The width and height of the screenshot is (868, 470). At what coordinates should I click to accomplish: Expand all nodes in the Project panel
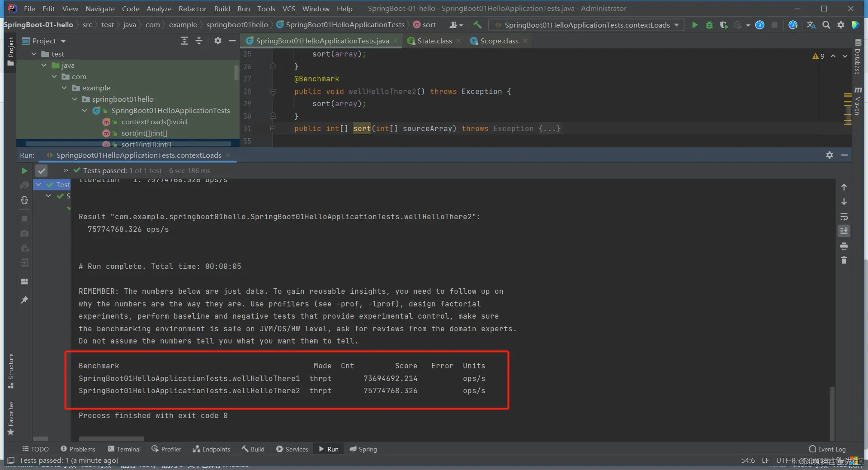pos(184,41)
